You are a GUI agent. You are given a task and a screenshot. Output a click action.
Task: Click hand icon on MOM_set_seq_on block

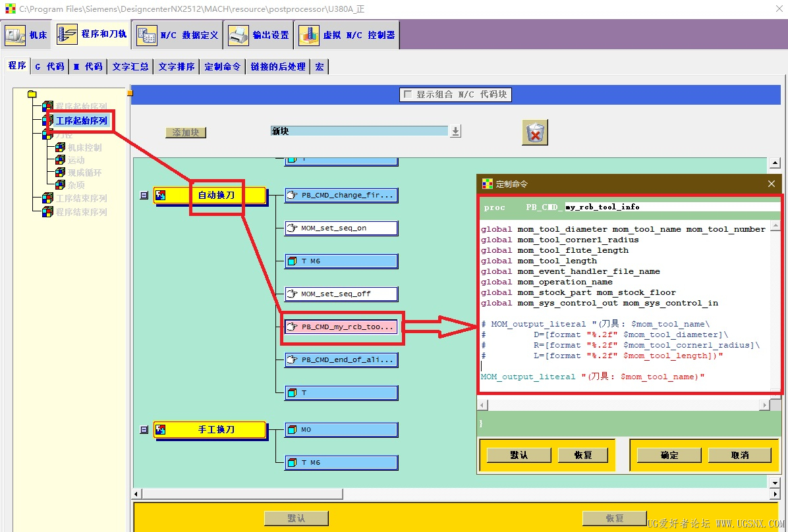292,228
